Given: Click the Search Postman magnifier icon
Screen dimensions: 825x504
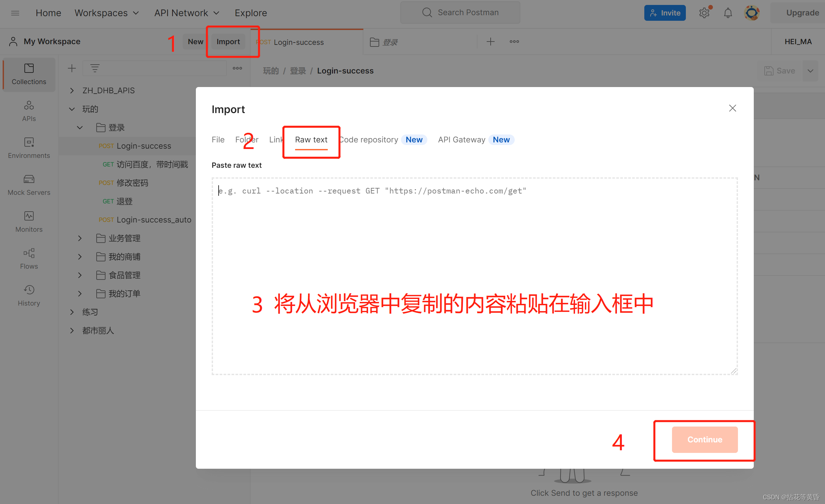Looking at the screenshot, I should tap(427, 13).
